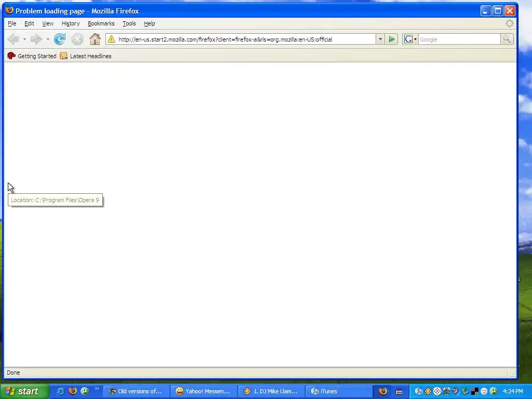Image resolution: width=532 pixels, height=399 pixels.
Task: Click into the address URL field
Action: click(246, 39)
